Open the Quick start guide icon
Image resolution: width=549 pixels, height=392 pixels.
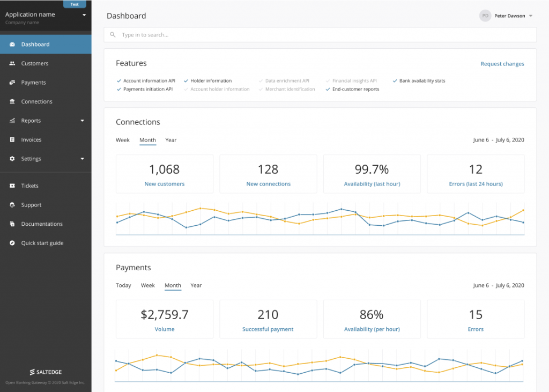click(x=12, y=243)
